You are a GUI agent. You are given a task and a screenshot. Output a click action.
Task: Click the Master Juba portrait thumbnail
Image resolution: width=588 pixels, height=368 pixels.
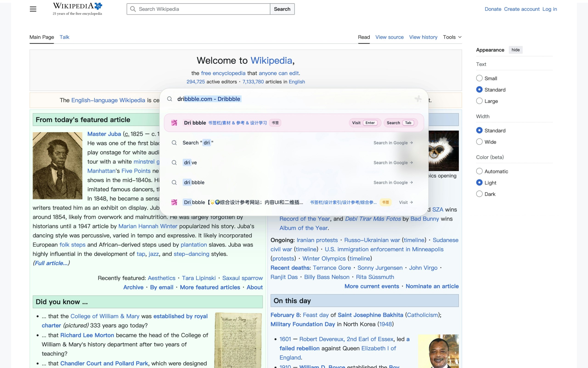pos(58,166)
